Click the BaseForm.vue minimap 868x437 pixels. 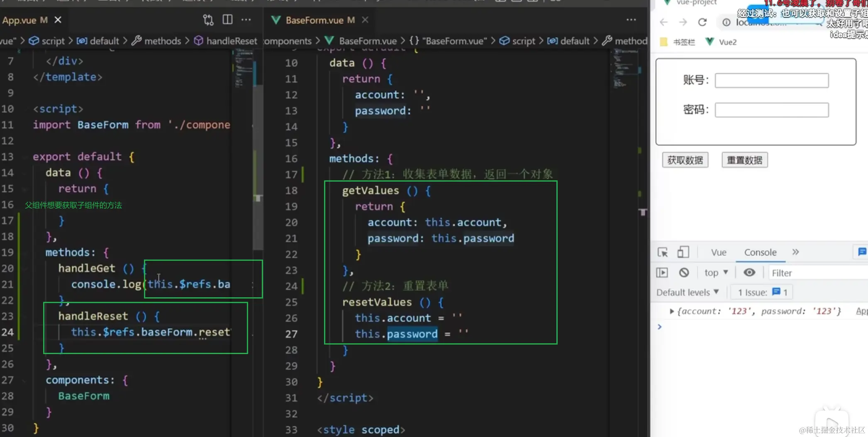click(625, 68)
